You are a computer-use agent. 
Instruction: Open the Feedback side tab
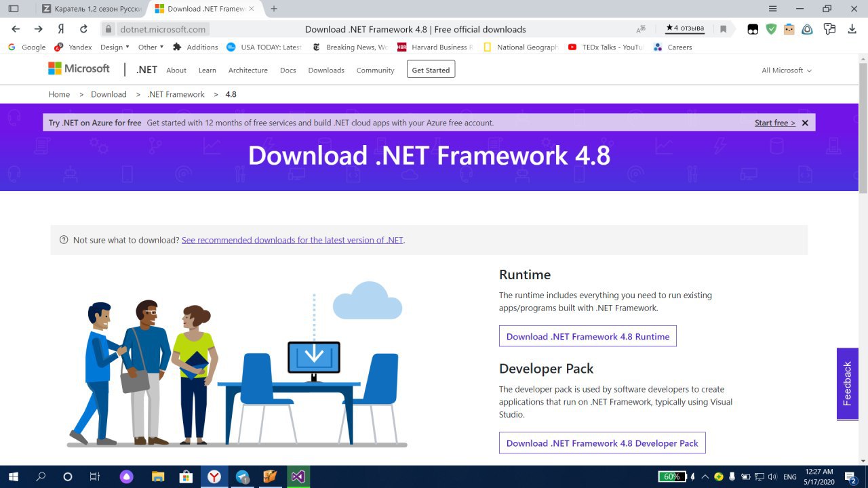coord(848,384)
